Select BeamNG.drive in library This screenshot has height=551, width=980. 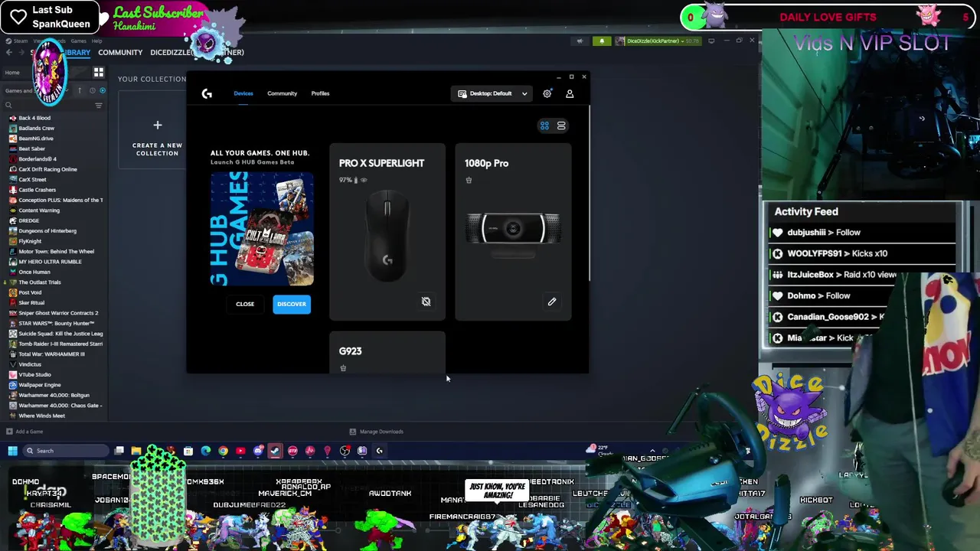click(36, 139)
